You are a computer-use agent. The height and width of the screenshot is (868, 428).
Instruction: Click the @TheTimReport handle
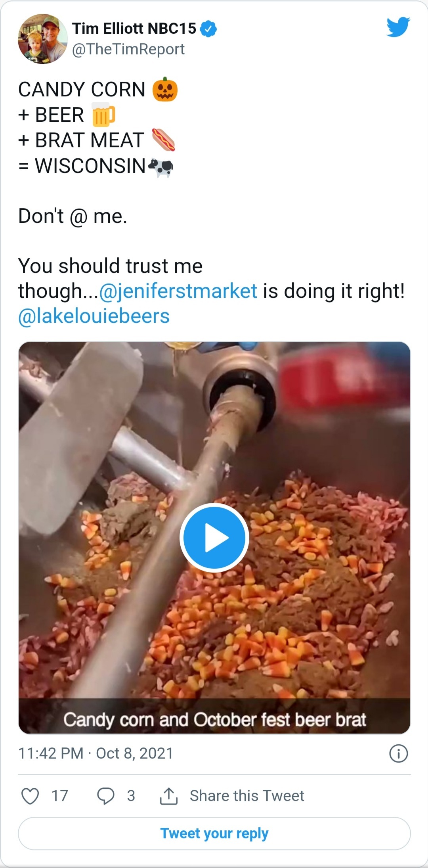point(128,49)
